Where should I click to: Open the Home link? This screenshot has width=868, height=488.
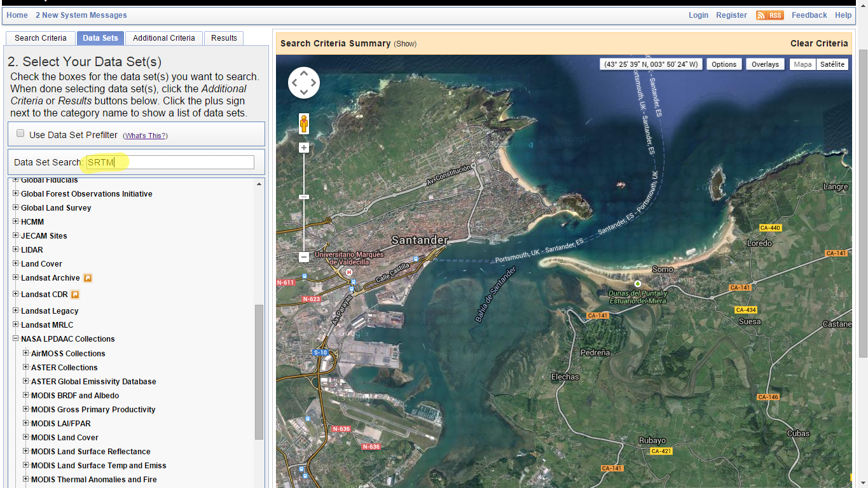coord(17,15)
